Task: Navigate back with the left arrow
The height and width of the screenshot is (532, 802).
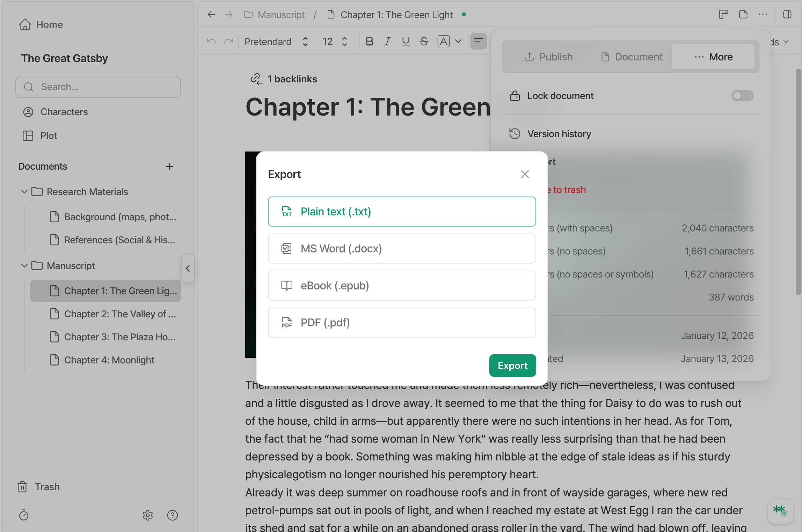Action: [x=211, y=14]
